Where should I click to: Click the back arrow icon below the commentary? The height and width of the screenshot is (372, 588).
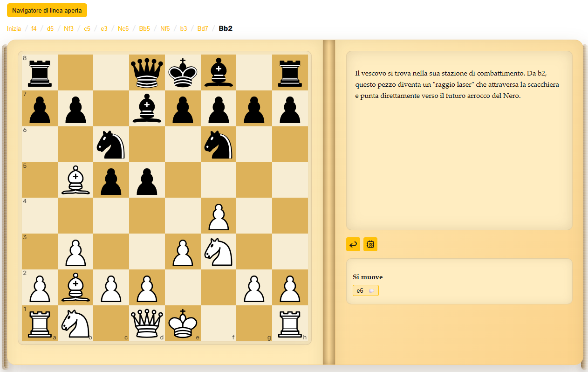353,244
